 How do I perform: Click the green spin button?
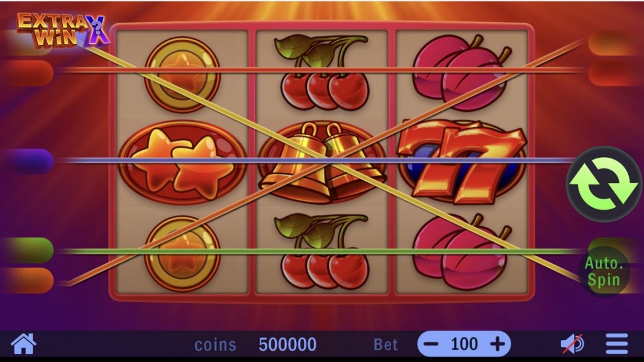(603, 184)
